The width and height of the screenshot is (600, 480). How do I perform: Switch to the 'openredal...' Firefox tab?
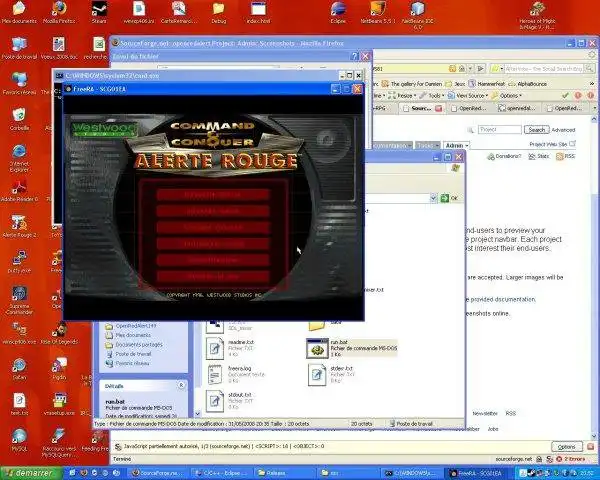[517, 109]
